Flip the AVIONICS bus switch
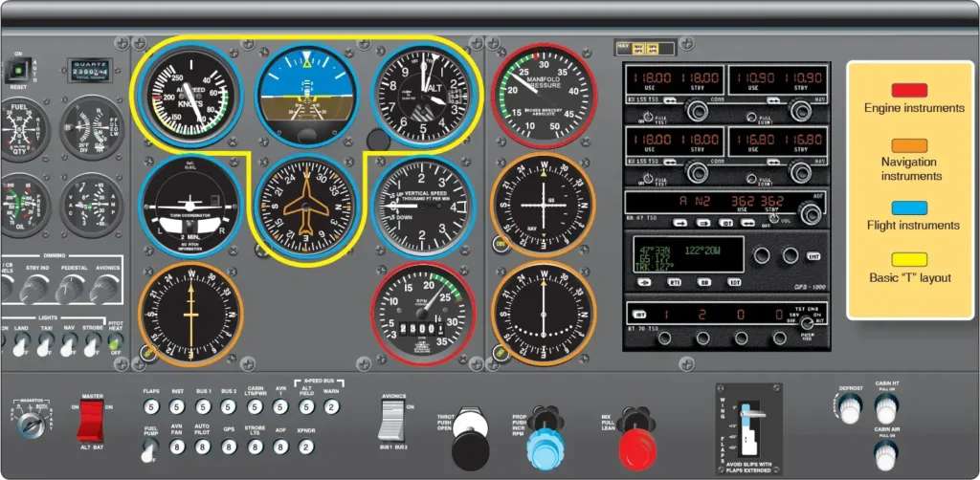980x480 pixels. click(391, 421)
